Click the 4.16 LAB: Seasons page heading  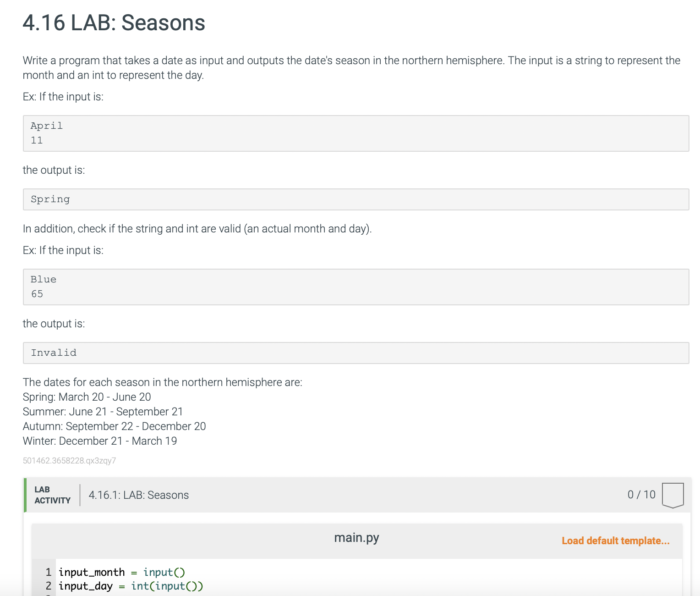click(x=114, y=23)
